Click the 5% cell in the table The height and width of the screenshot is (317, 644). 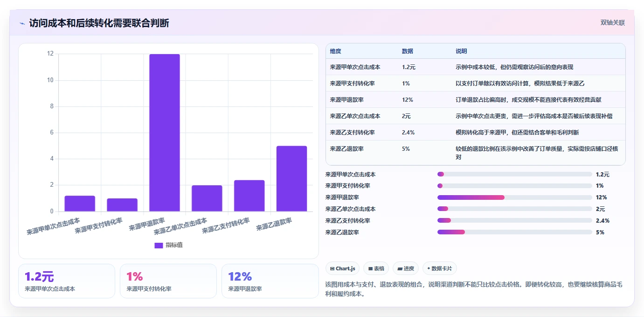click(406, 149)
